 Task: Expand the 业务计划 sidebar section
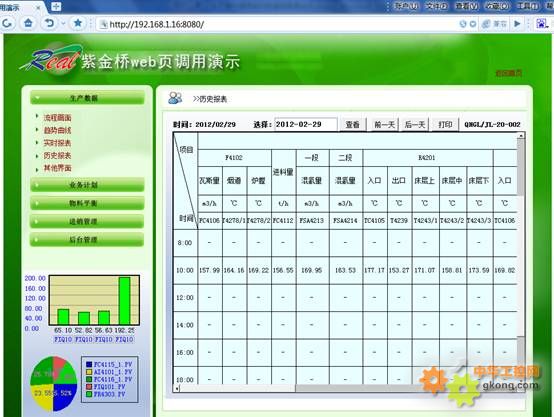coord(87,185)
